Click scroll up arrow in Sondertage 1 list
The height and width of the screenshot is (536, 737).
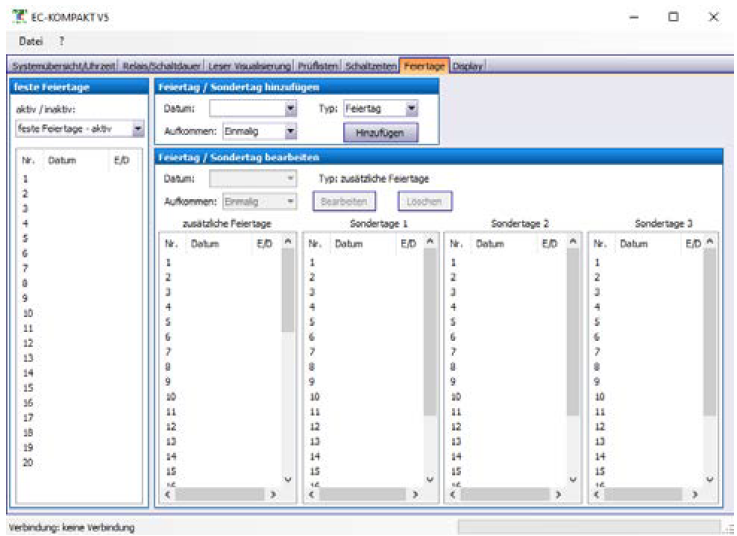430,241
